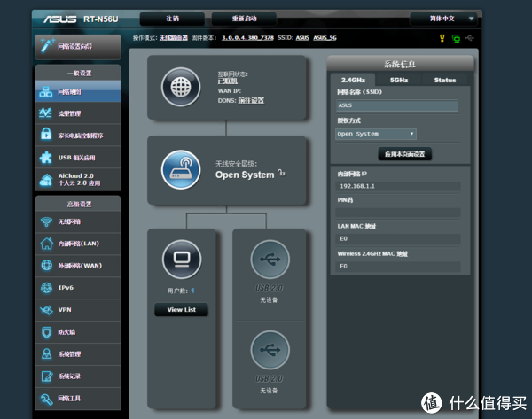Open the language dropdown in the header
Screen dimensions: 532x419
coord(443,19)
